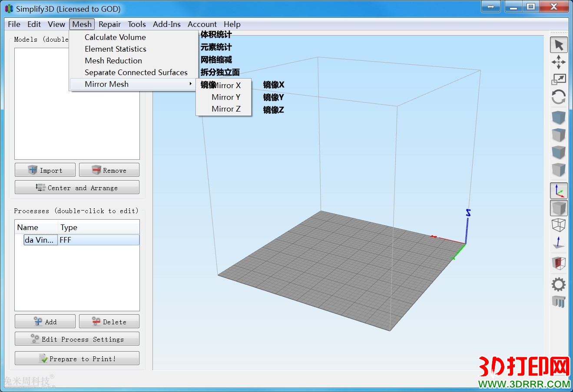The image size is (573, 392).
Task: Open Edit Process Settings
Action: [77, 339]
